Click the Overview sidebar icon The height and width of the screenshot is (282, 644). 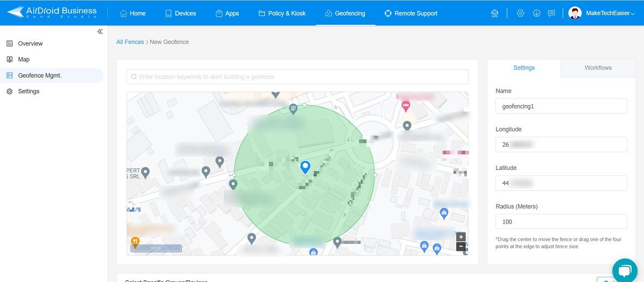[x=10, y=43]
